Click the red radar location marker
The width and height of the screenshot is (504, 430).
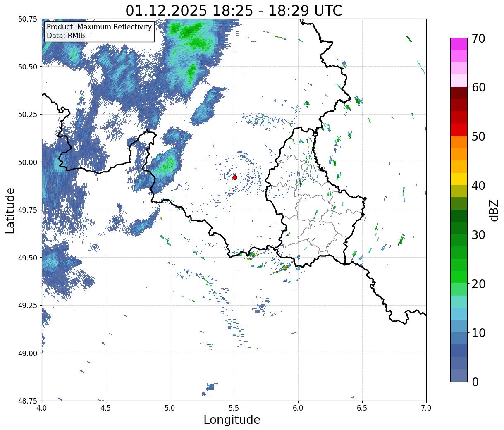click(235, 177)
